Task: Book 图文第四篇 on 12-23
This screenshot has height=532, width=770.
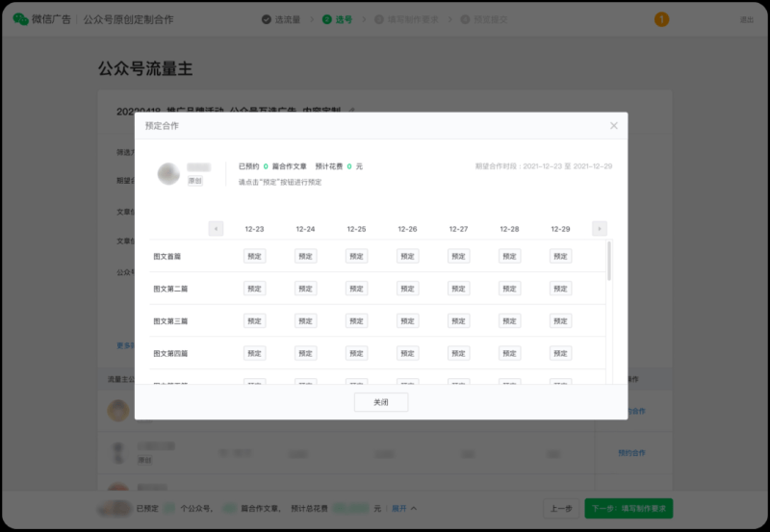Action: coord(254,353)
